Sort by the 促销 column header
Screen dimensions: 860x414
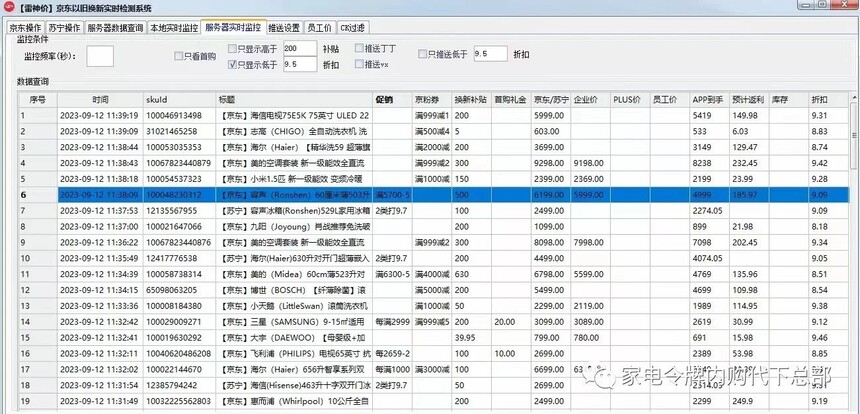point(393,100)
